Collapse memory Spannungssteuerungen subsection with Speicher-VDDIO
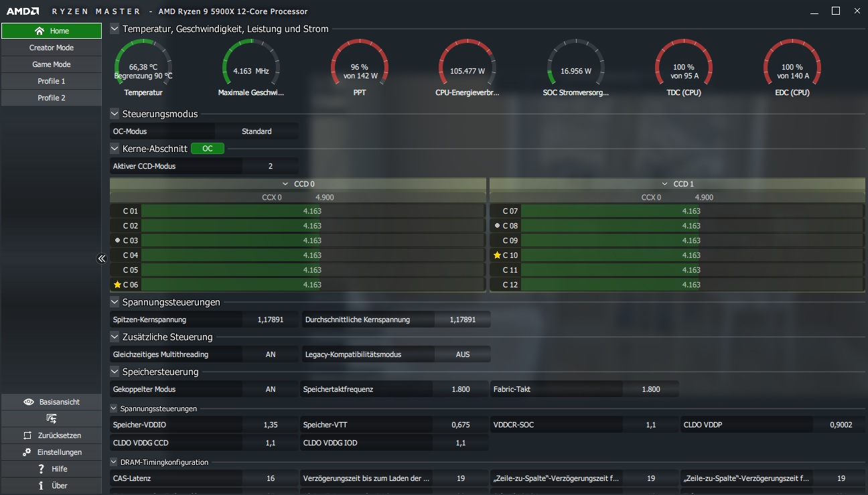Screen dimensions: 868x495 click(x=114, y=408)
